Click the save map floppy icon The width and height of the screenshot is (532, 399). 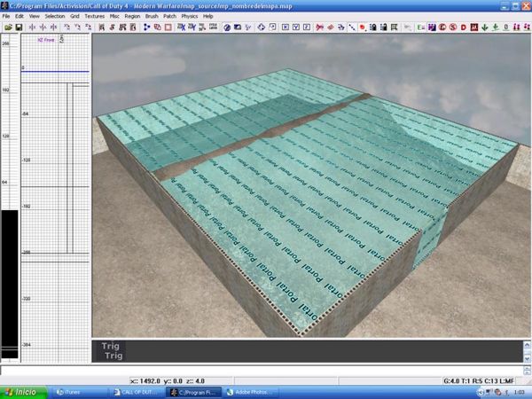click(19, 27)
